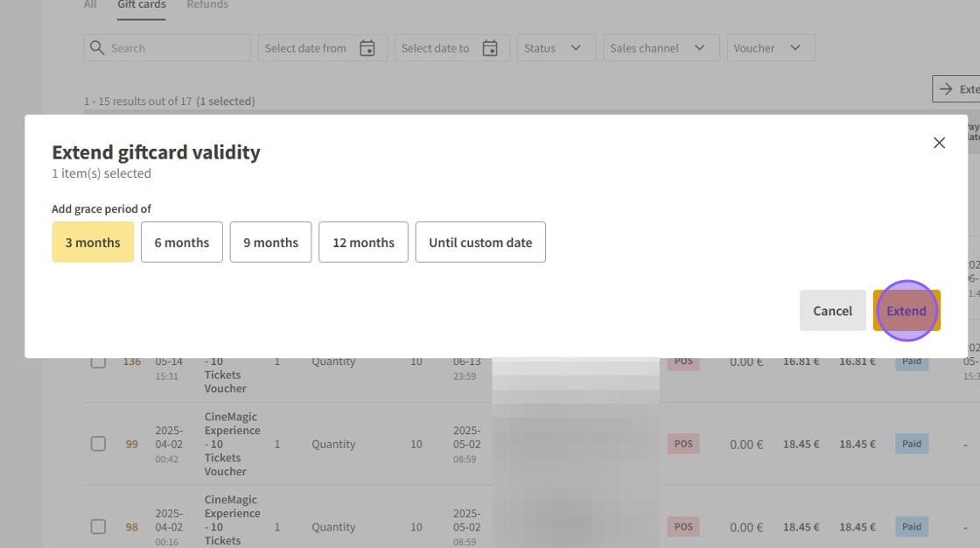Tick the checkbox for order 98
This screenshot has height=548, width=980.
pos(98,527)
